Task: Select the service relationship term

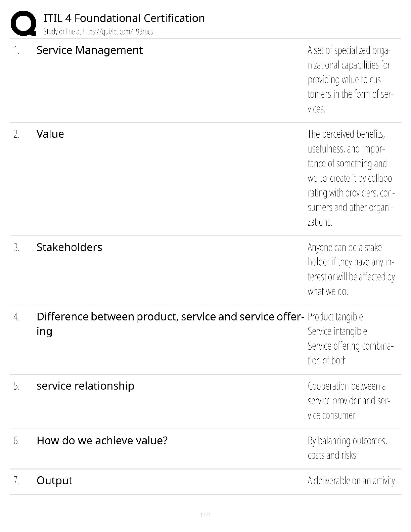Action: pyautogui.click(x=85, y=386)
